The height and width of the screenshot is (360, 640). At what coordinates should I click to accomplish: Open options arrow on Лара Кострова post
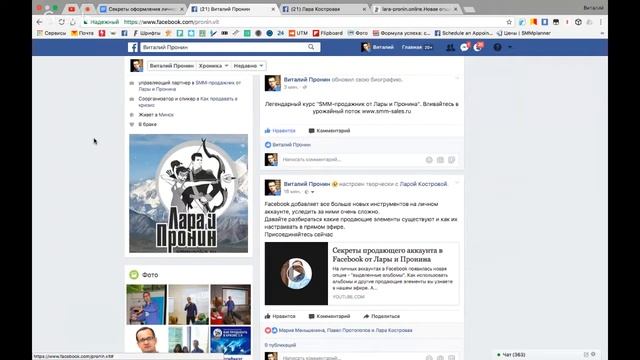pos(457,182)
